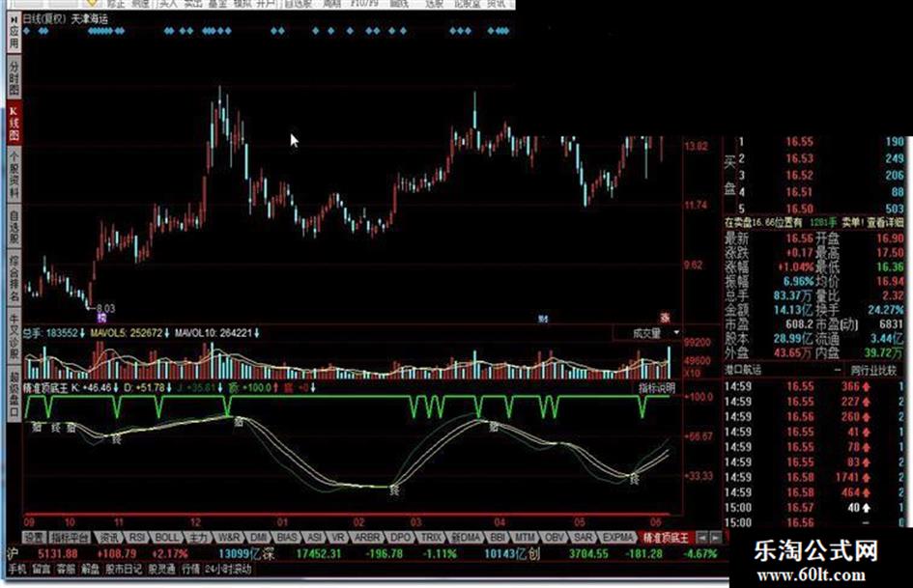Select the TRIX indicator tab
Screen dimensions: 913x588
(x=432, y=538)
